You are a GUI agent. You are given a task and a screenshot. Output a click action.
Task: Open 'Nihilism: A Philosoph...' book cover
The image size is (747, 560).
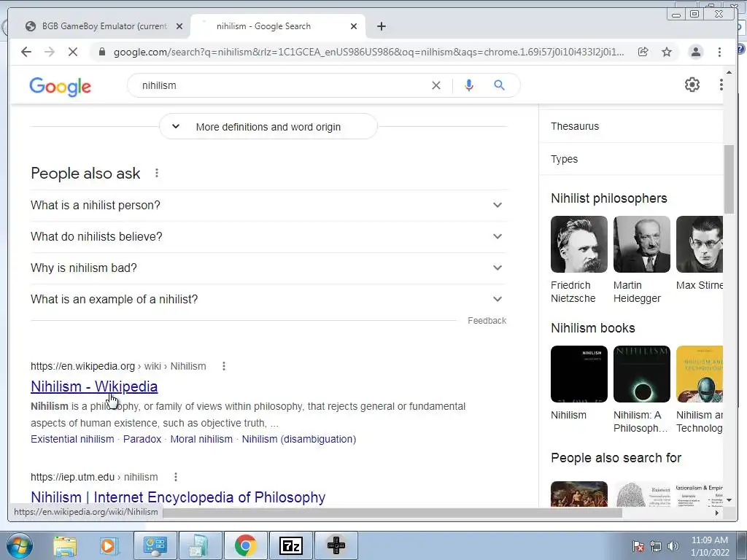click(x=642, y=374)
